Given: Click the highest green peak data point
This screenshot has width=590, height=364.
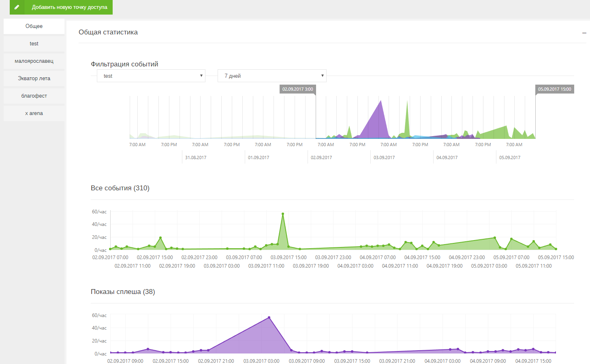Looking at the screenshot, I should (x=283, y=214).
